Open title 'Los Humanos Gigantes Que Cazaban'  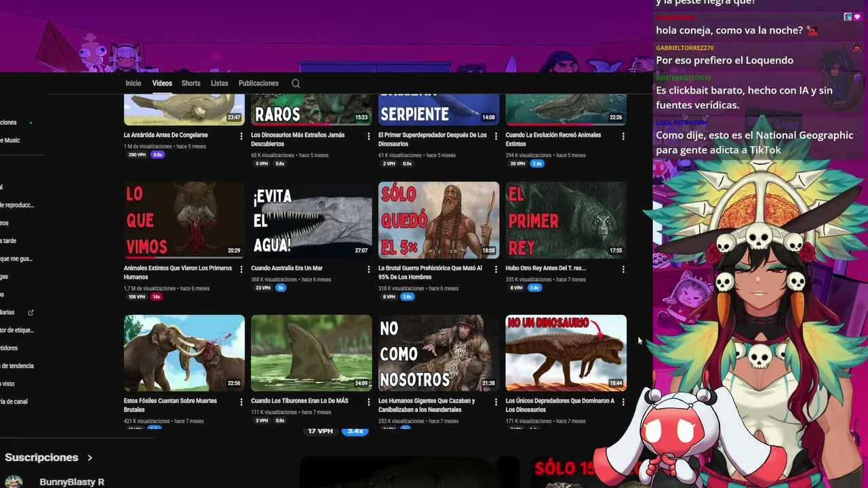coord(427,405)
